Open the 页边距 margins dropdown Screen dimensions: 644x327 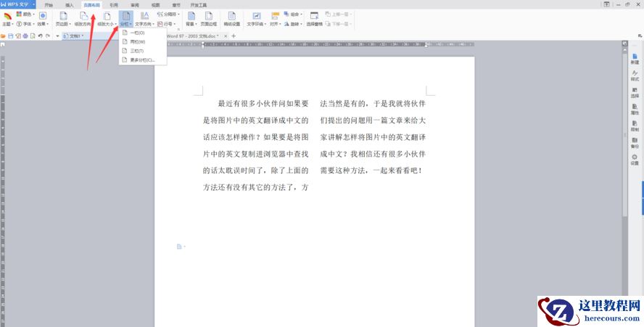(x=63, y=19)
